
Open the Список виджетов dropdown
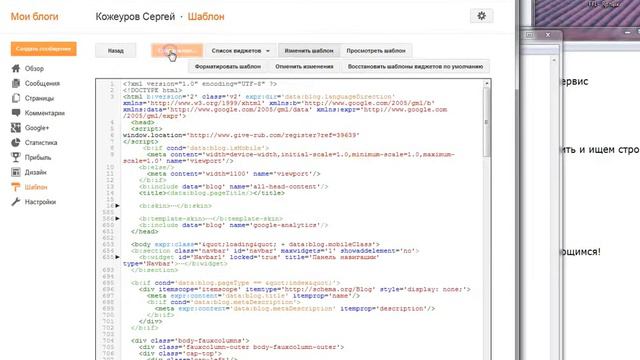pyautogui.click(x=240, y=51)
